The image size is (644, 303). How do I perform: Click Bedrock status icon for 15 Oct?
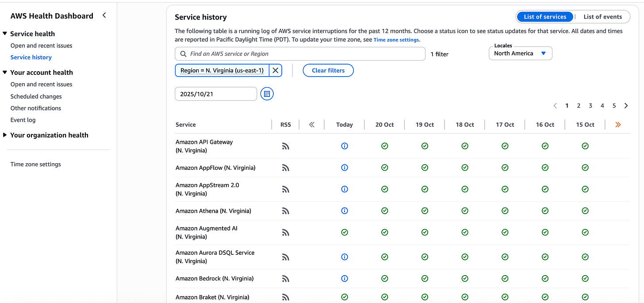585,279
